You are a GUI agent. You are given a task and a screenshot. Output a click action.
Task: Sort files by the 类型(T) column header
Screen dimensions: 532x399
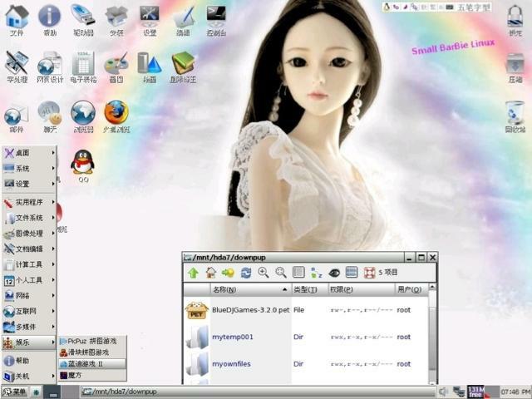tap(305, 289)
